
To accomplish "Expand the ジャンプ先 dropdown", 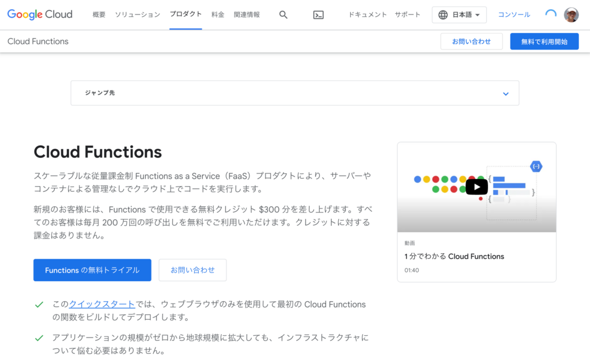I will coord(294,93).
